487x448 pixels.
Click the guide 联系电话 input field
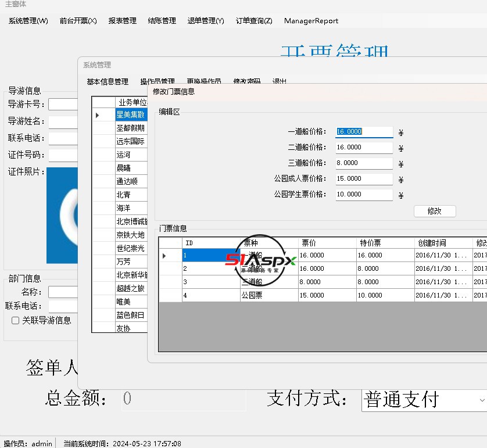point(63,138)
